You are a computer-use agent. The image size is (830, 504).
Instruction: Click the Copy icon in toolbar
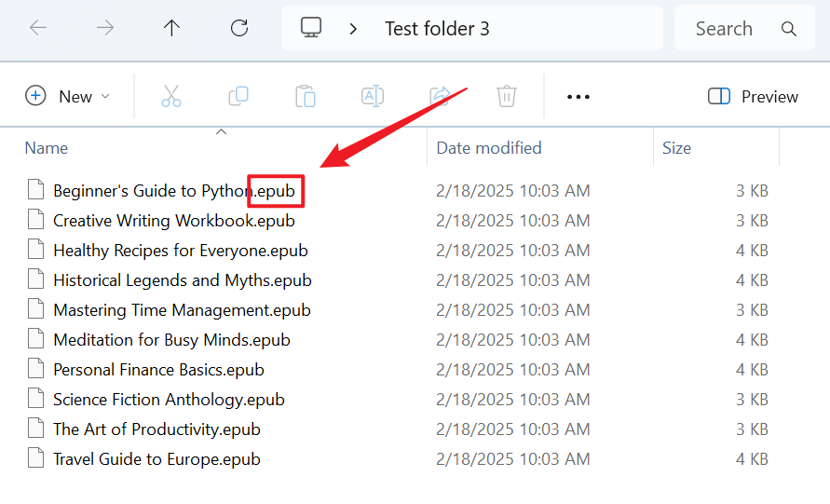pos(238,96)
